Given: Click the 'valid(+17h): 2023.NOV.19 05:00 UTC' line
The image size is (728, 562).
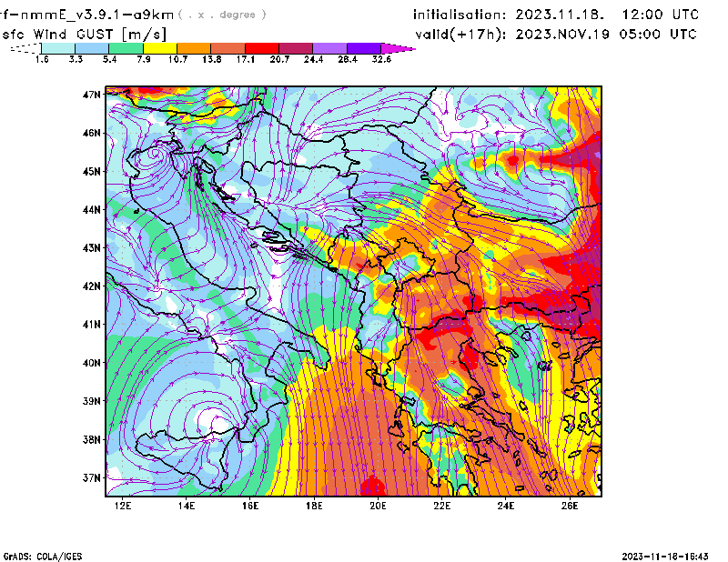Looking at the screenshot, I should pyautogui.click(x=556, y=35).
